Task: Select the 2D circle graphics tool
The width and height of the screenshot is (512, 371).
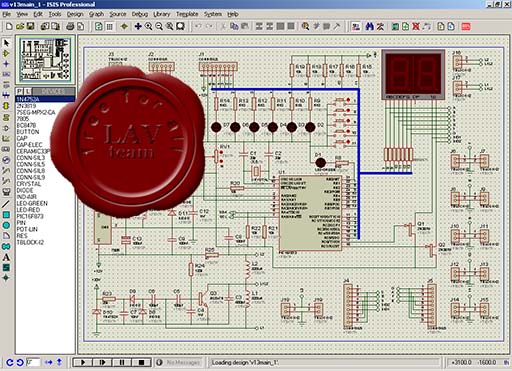Action: 6,225
